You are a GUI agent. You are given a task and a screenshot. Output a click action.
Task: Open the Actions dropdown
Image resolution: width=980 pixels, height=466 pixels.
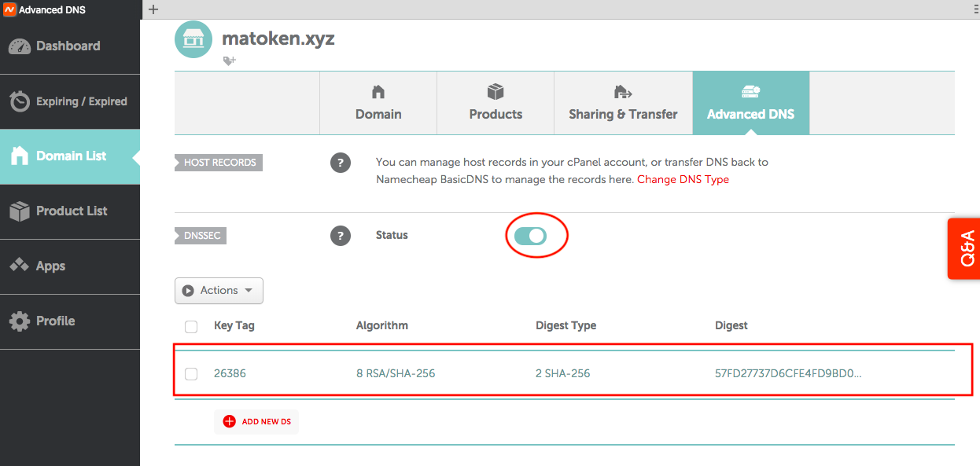point(219,291)
